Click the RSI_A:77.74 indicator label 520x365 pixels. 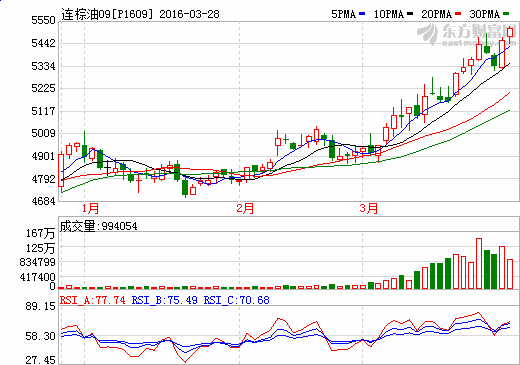[x=93, y=300]
